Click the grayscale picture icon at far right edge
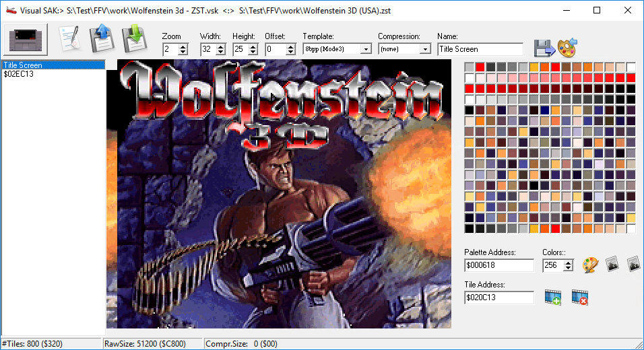 click(x=634, y=264)
